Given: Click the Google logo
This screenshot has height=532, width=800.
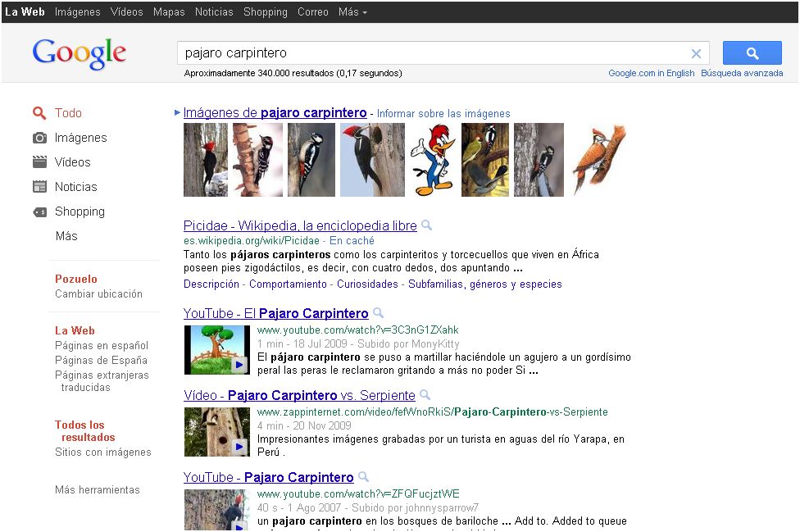Looking at the screenshot, I should (x=79, y=53).
